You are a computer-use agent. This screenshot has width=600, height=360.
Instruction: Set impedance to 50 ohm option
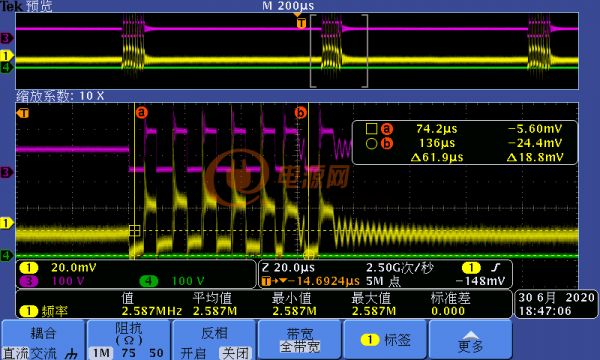click(x=156, y=353)
